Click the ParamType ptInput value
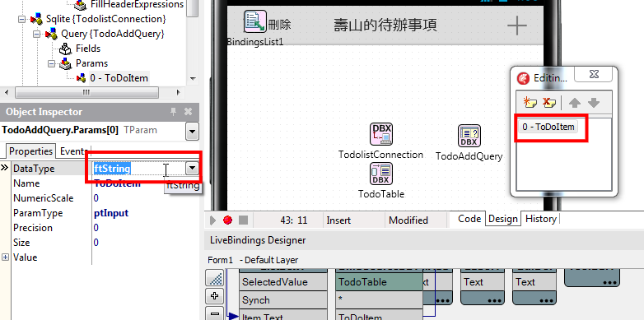 [x=111, y=213]
